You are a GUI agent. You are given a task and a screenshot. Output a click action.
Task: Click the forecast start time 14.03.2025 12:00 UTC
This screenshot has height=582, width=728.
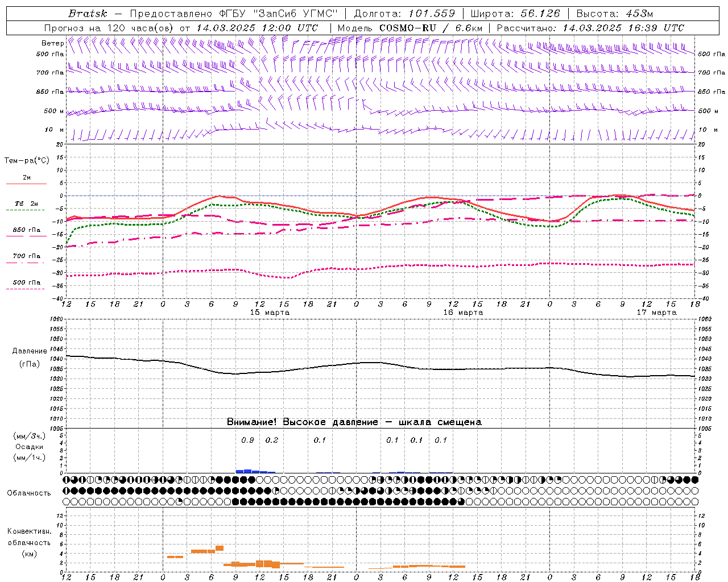[x=257, y=28]
